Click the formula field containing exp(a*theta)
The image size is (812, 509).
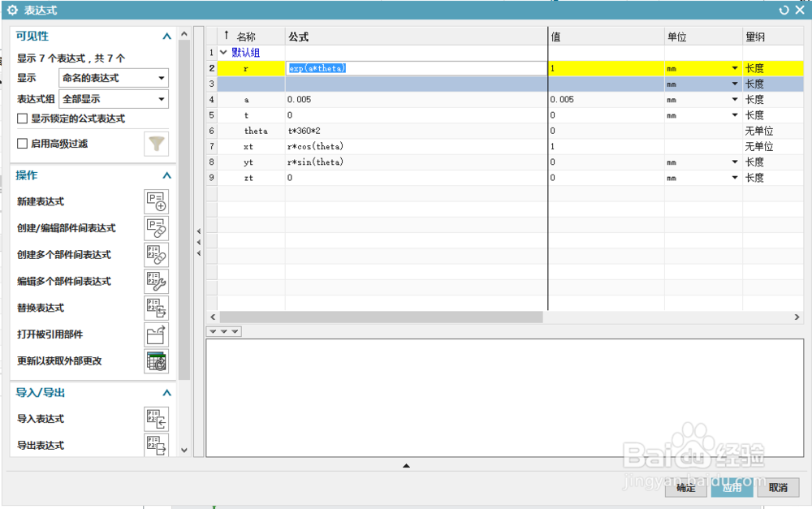(x=417, y=68)
